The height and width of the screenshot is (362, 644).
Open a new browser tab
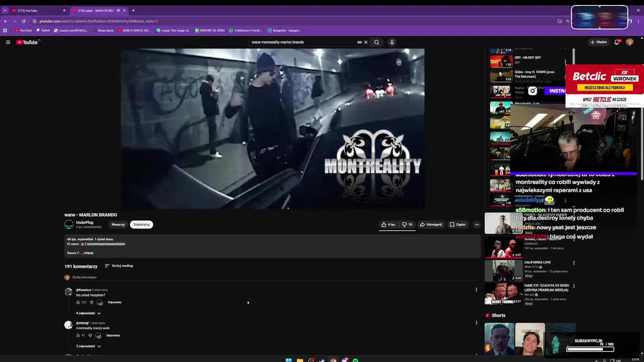pyautogui.click(x=133, y=11)
